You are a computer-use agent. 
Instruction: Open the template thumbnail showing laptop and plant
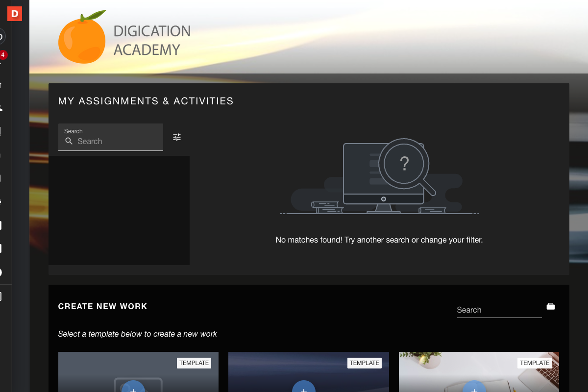click(479, 372)
